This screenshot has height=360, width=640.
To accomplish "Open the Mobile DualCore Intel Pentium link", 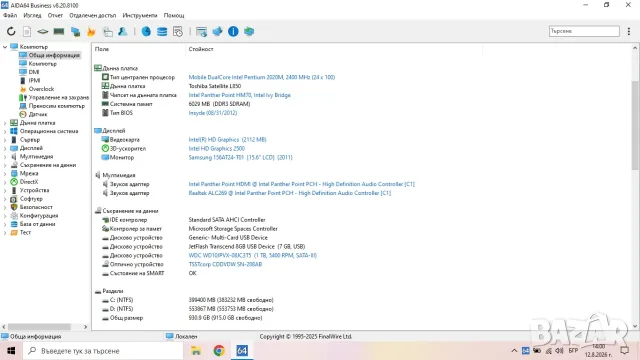I will point(262,77).
